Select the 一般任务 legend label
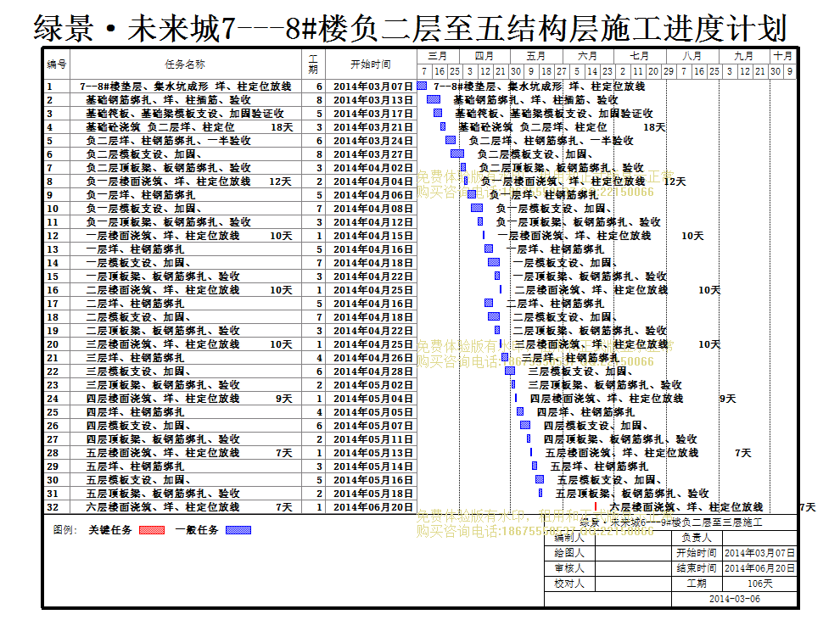This screenshot has width=840, height=620. point(197,530)
